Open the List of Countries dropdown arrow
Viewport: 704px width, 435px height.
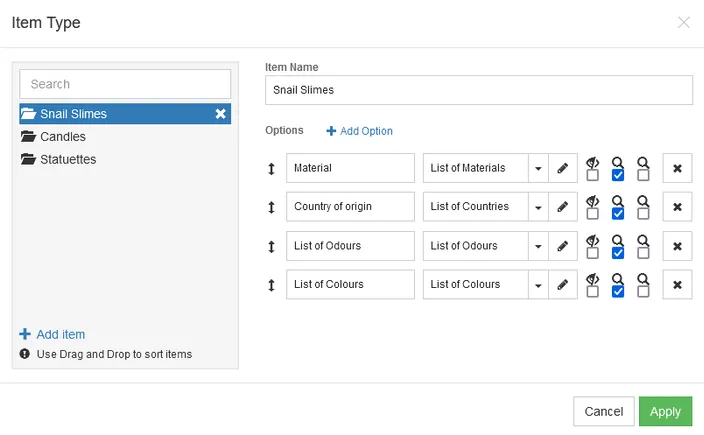[x=538, y=207]
